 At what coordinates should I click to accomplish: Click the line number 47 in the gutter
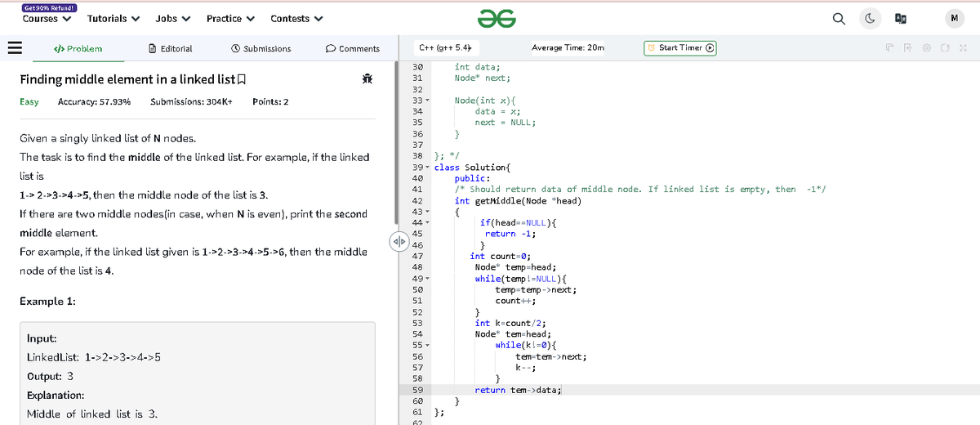tap(417, 256)
